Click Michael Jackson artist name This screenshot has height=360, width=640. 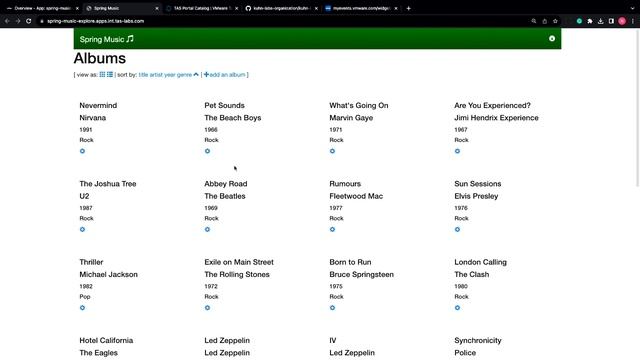[109, 274]
